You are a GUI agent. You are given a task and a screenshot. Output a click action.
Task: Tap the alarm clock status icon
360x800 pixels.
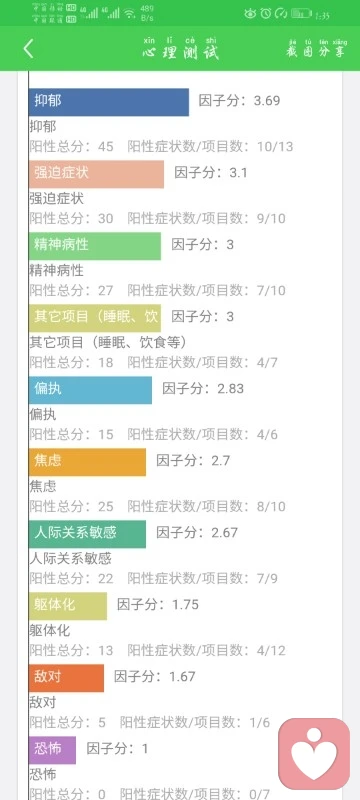tap(266, 14)
